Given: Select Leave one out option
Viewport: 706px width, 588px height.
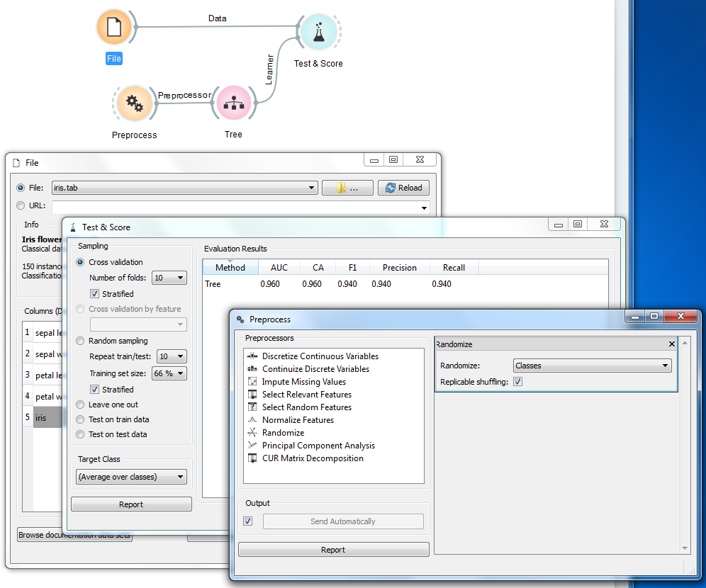Looking at the screenshot, I should click(80, 405).
